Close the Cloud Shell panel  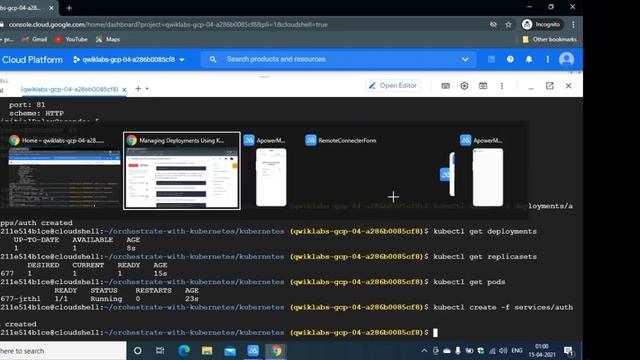click(x=569, y=86)
